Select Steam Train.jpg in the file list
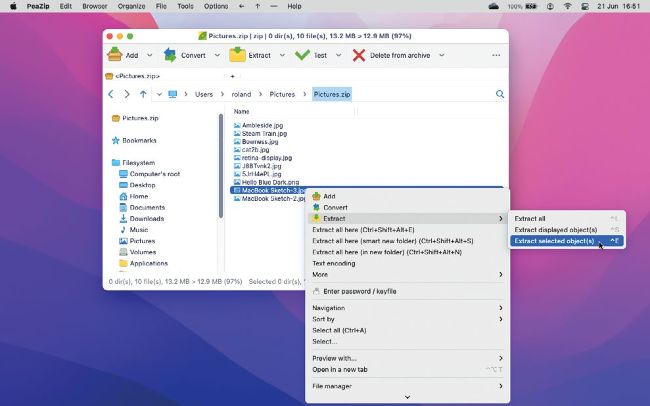Screen dimensions: 650x406 tap(266, 134)
